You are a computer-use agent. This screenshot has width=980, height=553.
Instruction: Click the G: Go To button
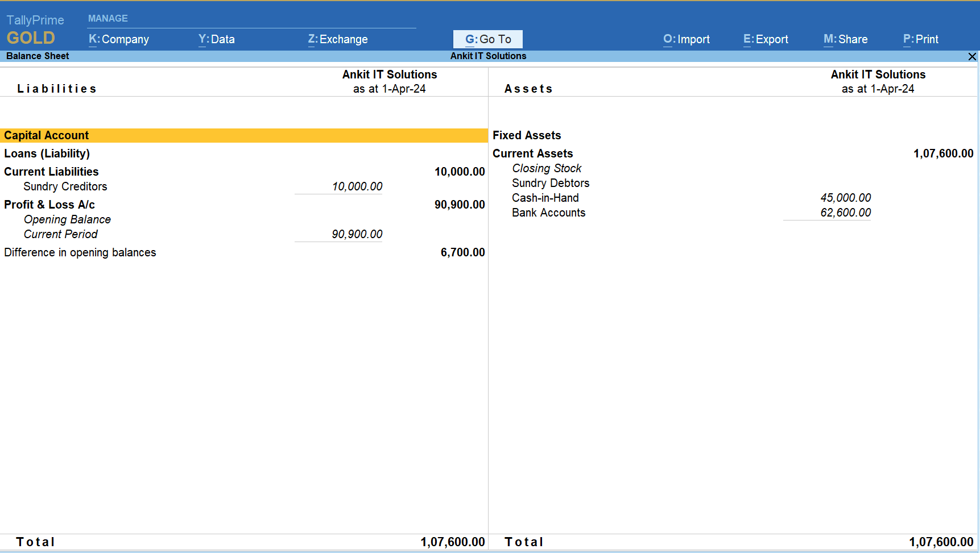click(488, 39)
